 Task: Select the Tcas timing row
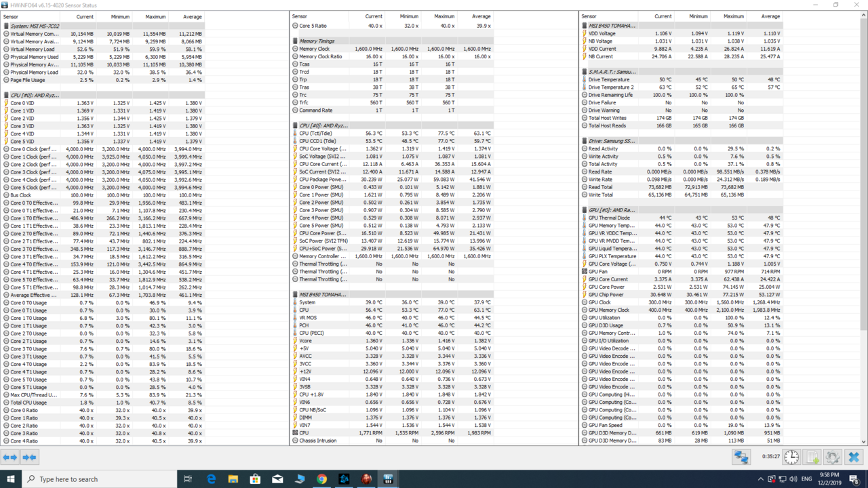(391, 64)
